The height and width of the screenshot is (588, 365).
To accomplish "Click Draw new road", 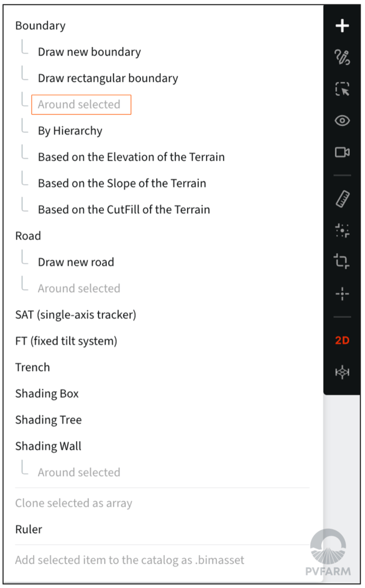I will [x=76, y=262].
